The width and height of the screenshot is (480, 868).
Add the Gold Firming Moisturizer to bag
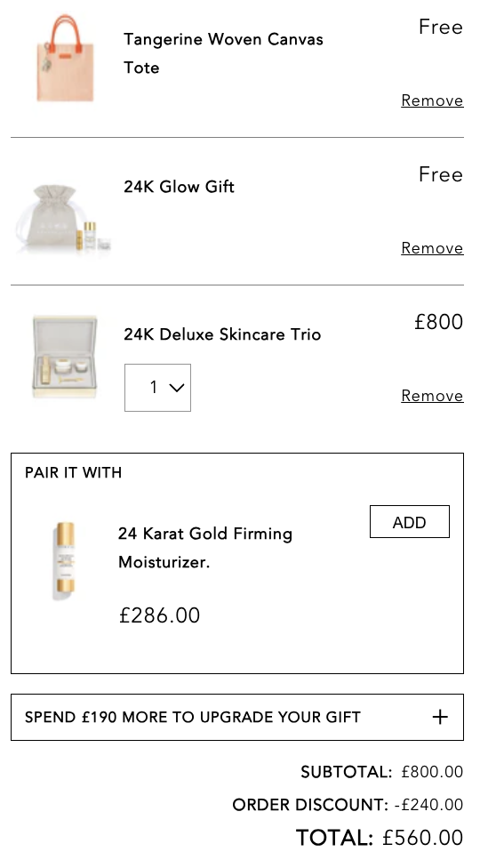click(409, 521)
